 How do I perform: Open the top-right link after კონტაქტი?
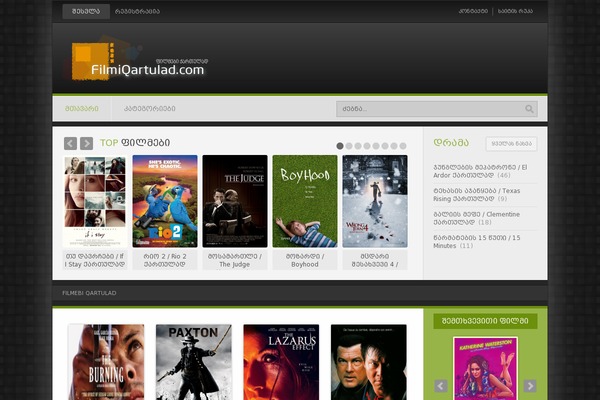pyautogui.click(x=515, y=11)
